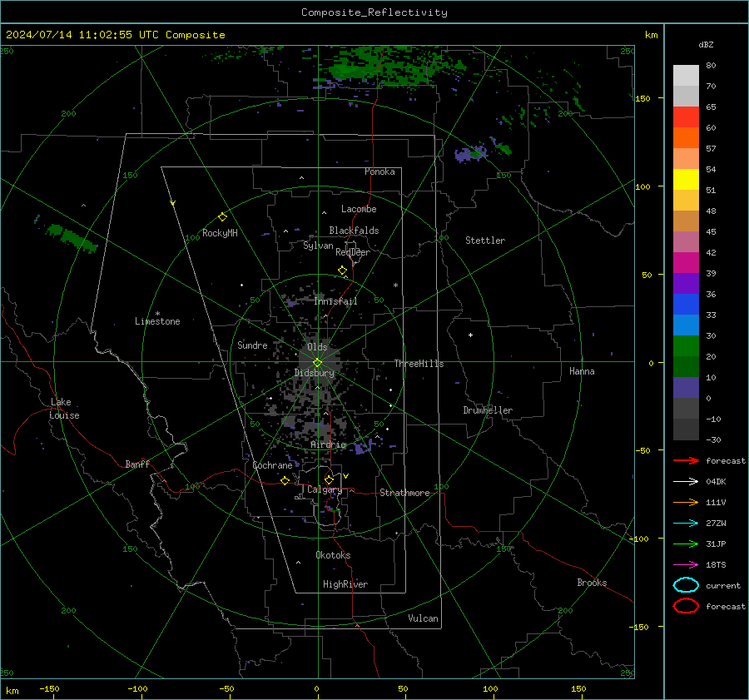
Task: Click the Lacombe city label
Action: [x=359, y=209]
